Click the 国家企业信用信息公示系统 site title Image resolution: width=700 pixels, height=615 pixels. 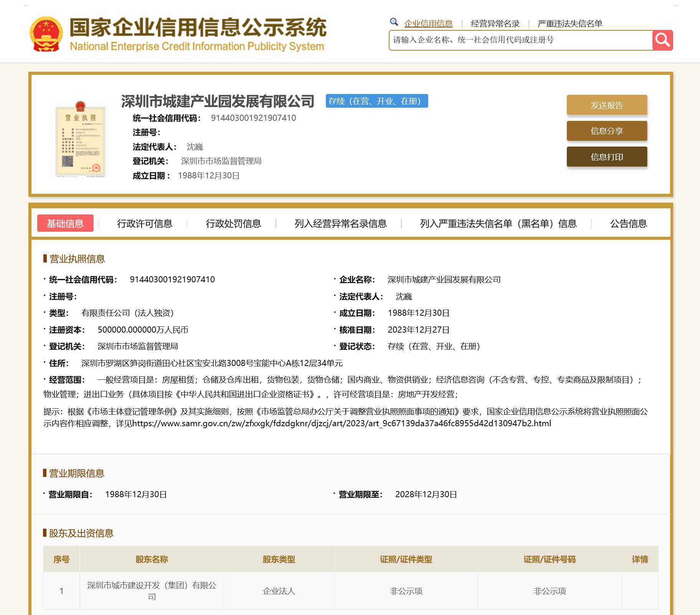tap(198, 28)
